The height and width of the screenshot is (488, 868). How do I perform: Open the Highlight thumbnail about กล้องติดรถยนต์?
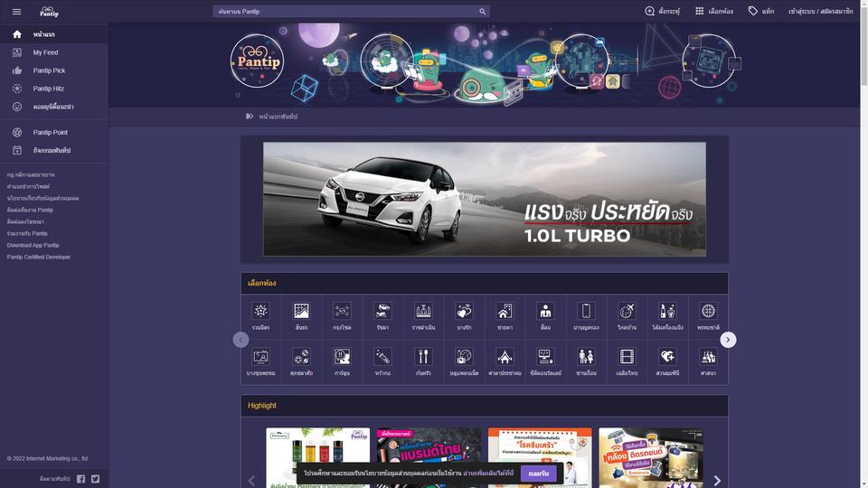[651, 457]
